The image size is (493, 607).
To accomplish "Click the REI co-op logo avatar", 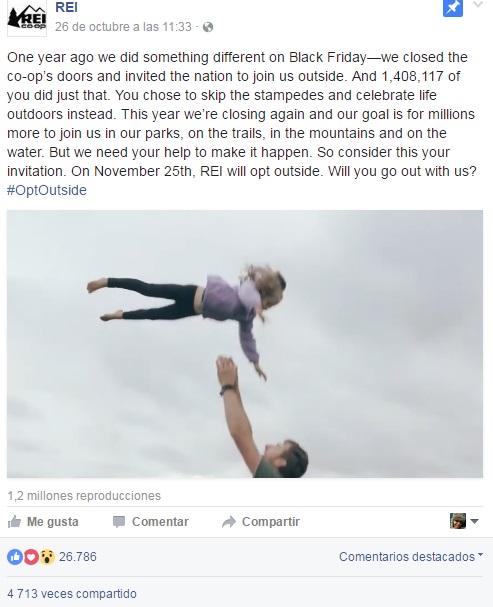I will coord(27,19).
